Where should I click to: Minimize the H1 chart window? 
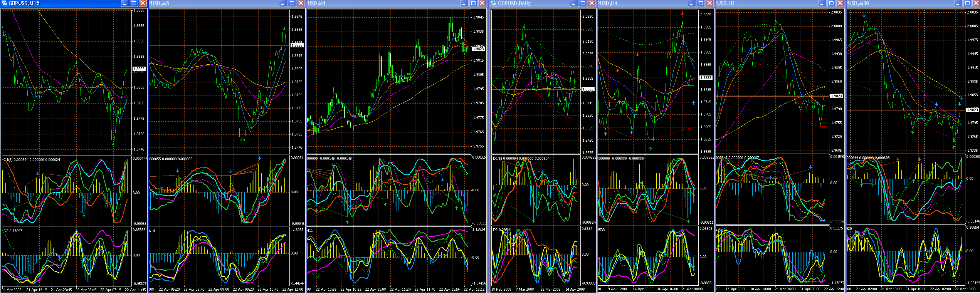pyautogui.click(x=822, y=3)
